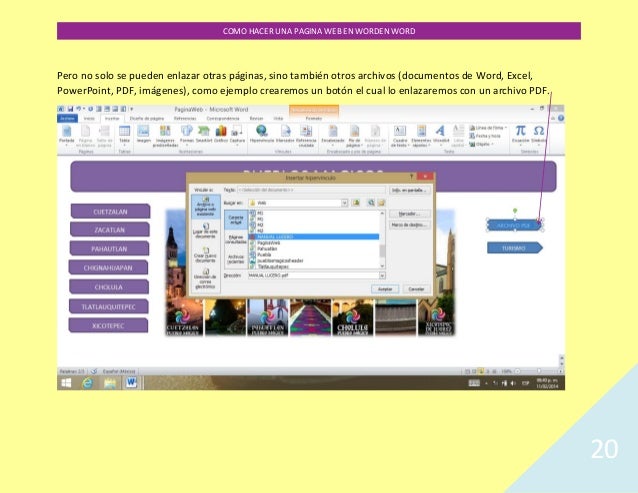Select Lugar de este documento option
This screenshot has width=638, height=493.
205,230
